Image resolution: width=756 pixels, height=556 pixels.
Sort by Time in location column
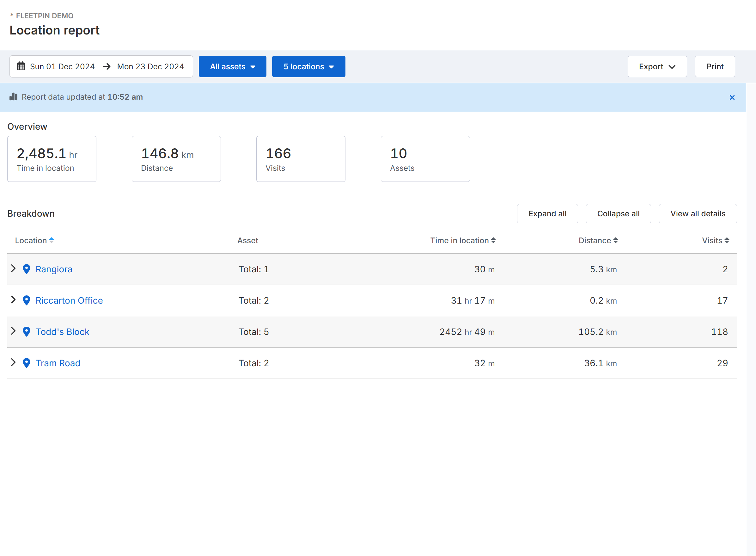pos(493,240)
